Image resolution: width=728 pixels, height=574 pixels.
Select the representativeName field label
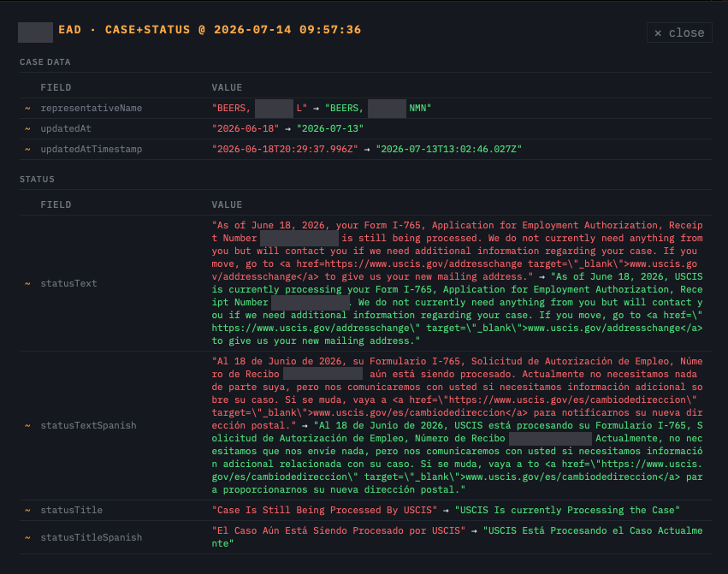[91, 108]
